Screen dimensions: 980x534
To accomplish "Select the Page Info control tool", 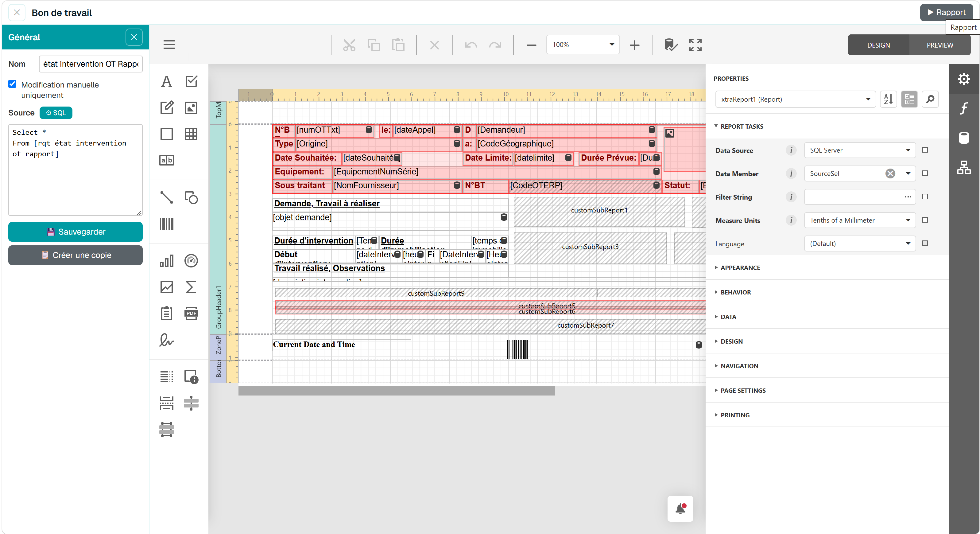I will click(x=191, y=377).
